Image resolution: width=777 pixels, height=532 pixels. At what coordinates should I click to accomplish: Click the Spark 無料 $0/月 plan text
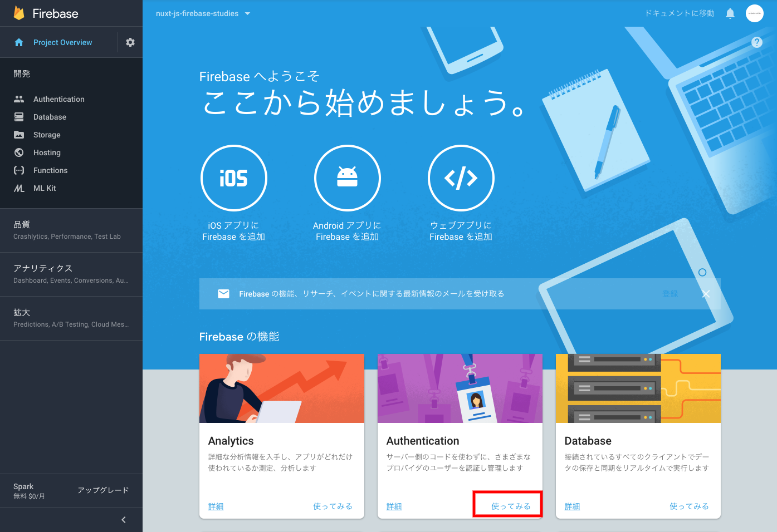30,491
